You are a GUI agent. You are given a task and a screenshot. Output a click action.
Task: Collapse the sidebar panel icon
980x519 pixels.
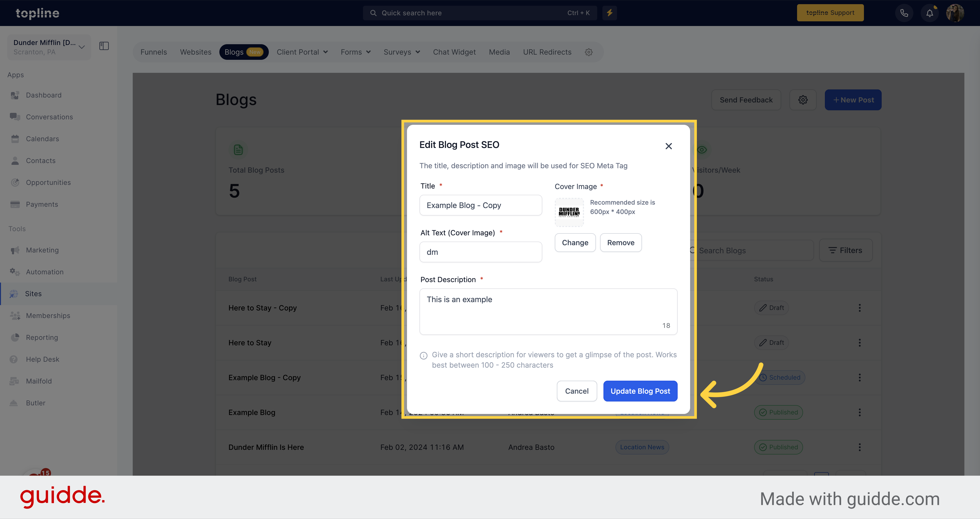(x=104, y=46)
